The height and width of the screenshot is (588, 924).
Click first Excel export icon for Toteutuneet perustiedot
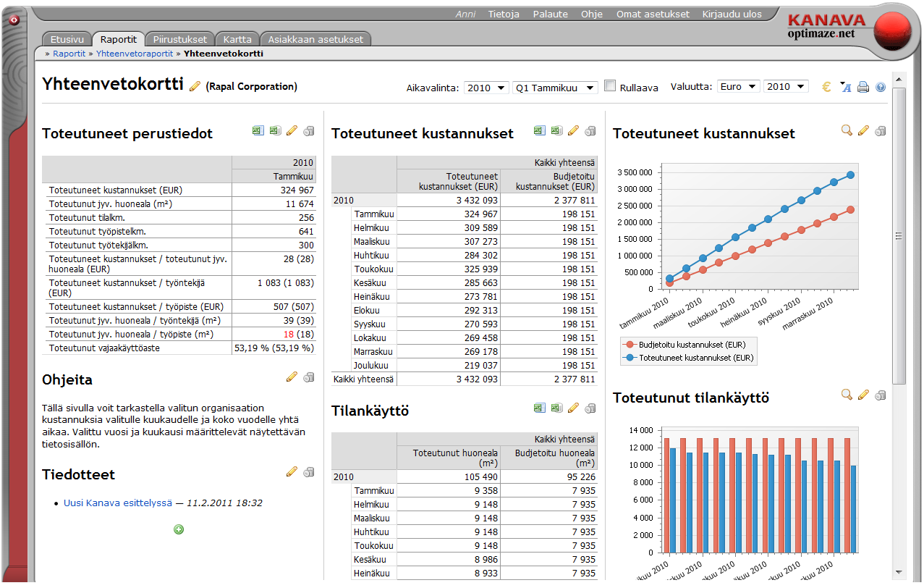(258, 131)
